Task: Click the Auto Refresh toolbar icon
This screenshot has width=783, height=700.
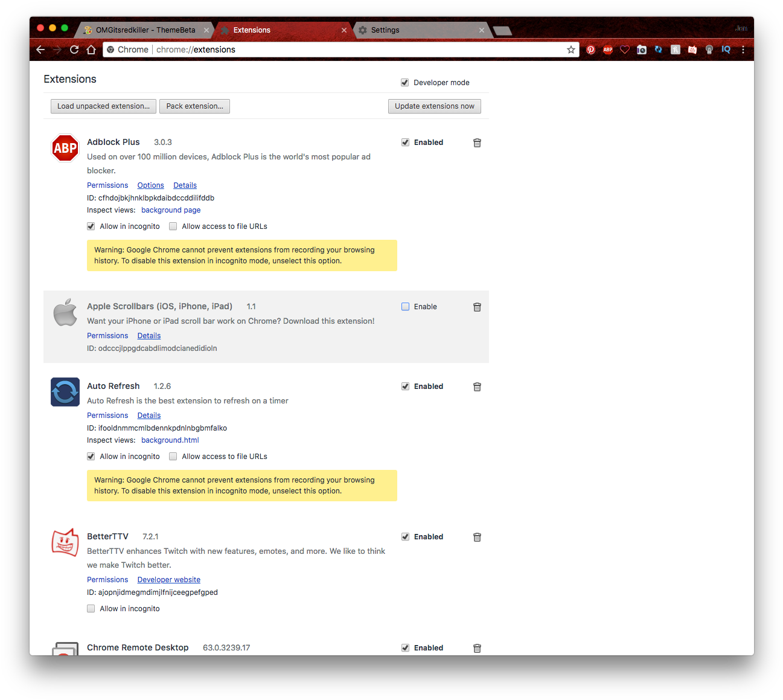Action: (659, 50)
